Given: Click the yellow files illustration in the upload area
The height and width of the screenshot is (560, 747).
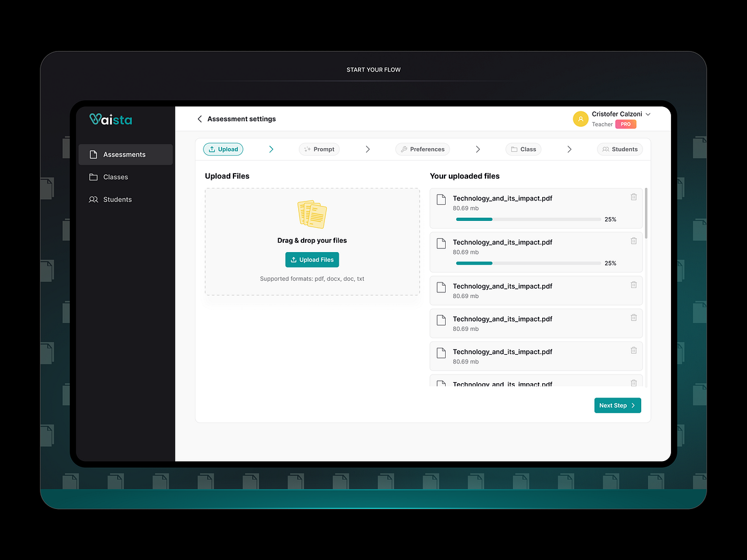Looking at the screenshot, I should [312, 214].
